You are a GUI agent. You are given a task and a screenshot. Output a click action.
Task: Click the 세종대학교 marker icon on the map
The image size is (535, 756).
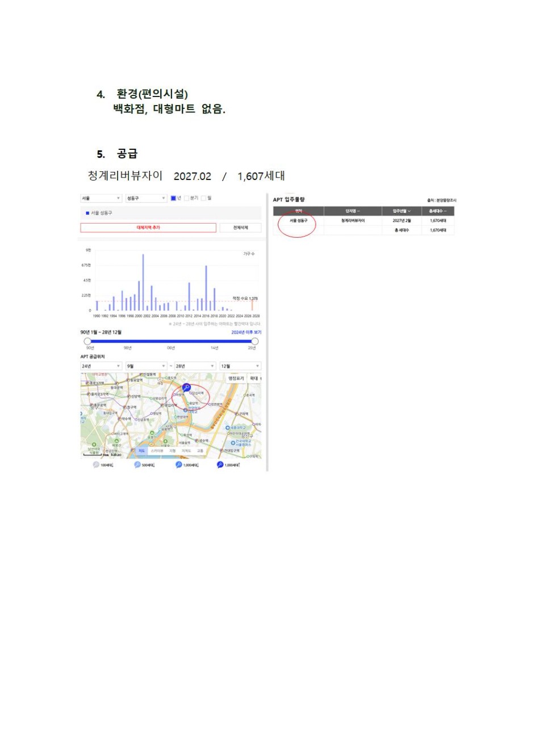(227, 427)
